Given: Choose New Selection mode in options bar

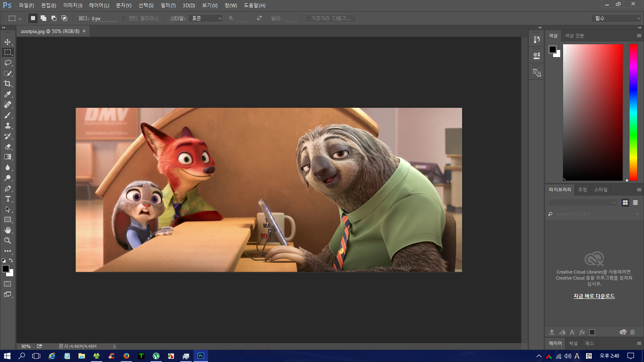Looking at the screenshot, I should (x=33, y=18).
